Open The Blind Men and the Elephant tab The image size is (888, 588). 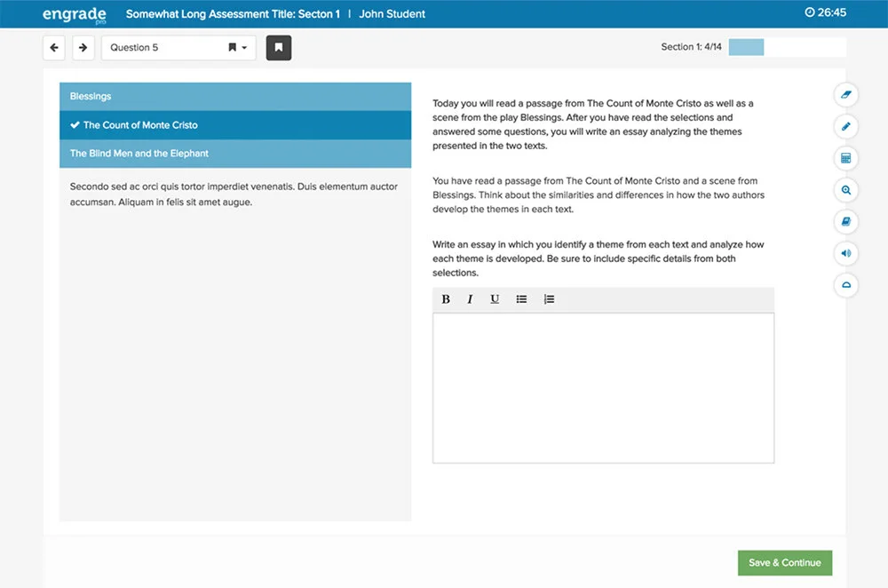click(235, 154)
